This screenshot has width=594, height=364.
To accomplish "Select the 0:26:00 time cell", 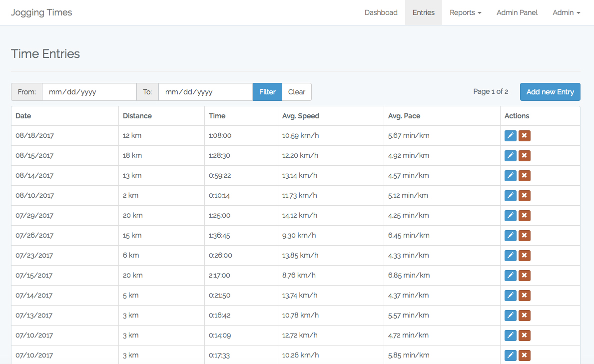I will coord(241,255).
